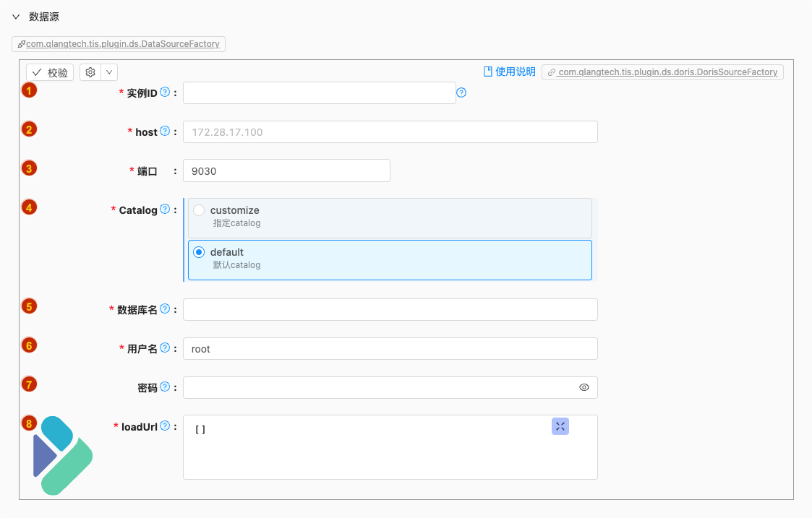Open help tooltip for 数据库名
This screenshot has height=518, width=812.
click(165, 309)
